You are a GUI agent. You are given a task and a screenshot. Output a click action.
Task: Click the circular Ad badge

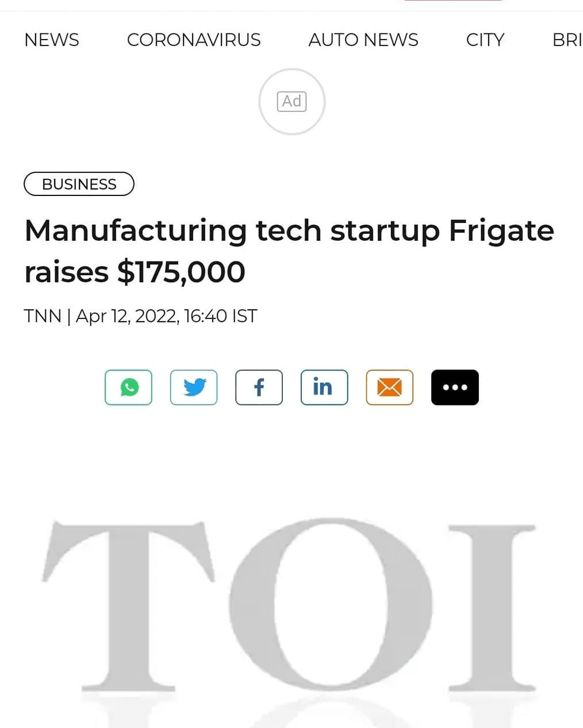coord(292,102)
